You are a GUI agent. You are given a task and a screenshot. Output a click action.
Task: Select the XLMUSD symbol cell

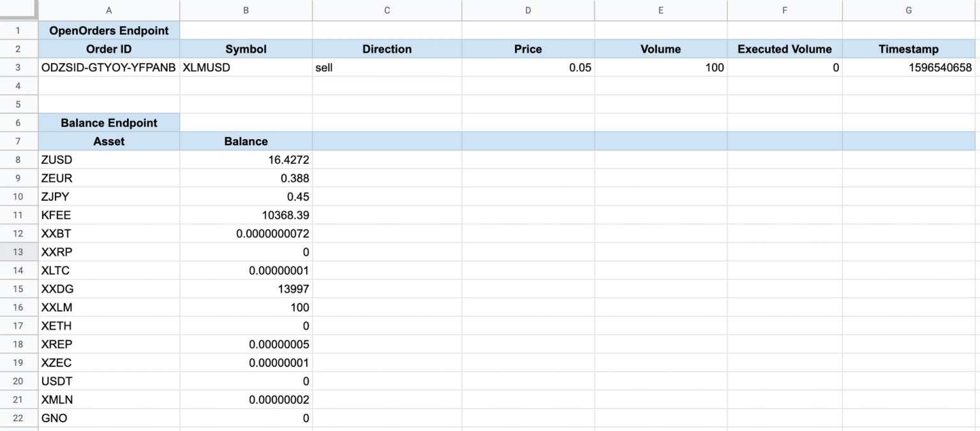pos(246,67)
